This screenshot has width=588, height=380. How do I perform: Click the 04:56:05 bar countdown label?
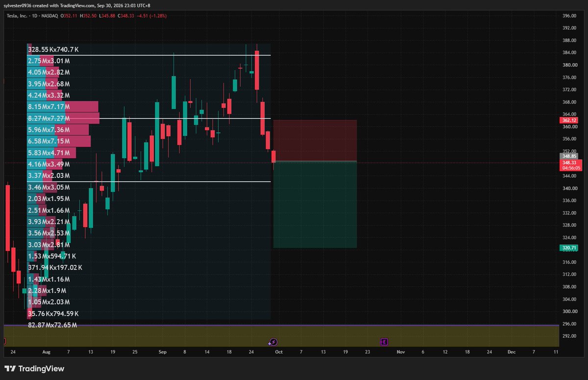pyautogui.click(x=571, y=168)
